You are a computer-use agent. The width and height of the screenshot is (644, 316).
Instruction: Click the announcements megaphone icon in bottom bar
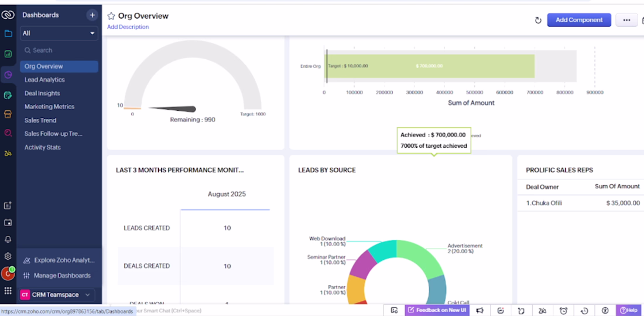[479, 311]
